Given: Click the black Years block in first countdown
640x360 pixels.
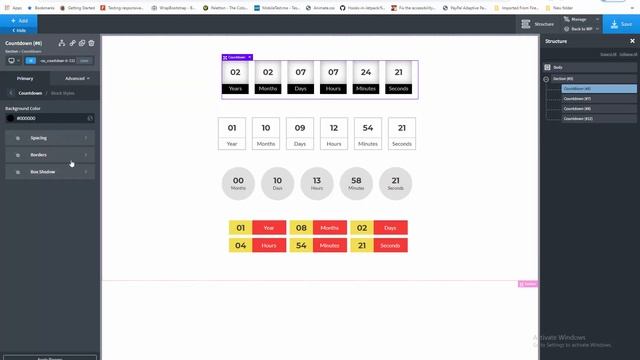Looking at the screenshot, I should tap(235, 89).
